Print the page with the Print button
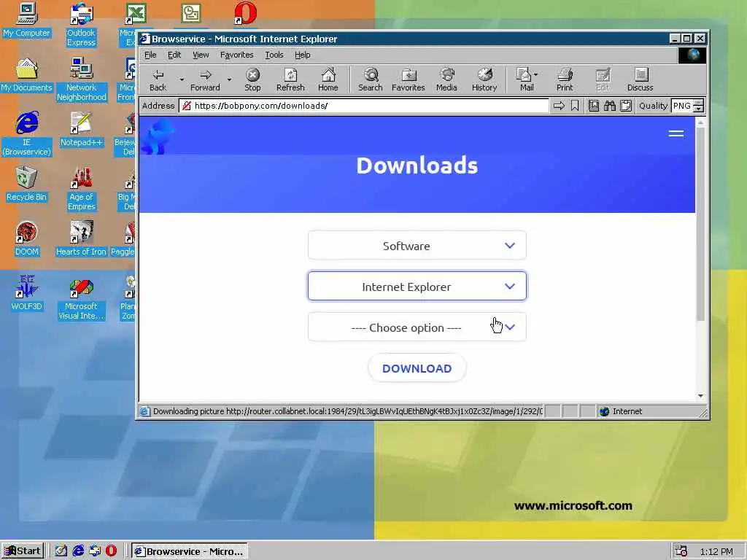The image size is (747, 560). point(565,79)
